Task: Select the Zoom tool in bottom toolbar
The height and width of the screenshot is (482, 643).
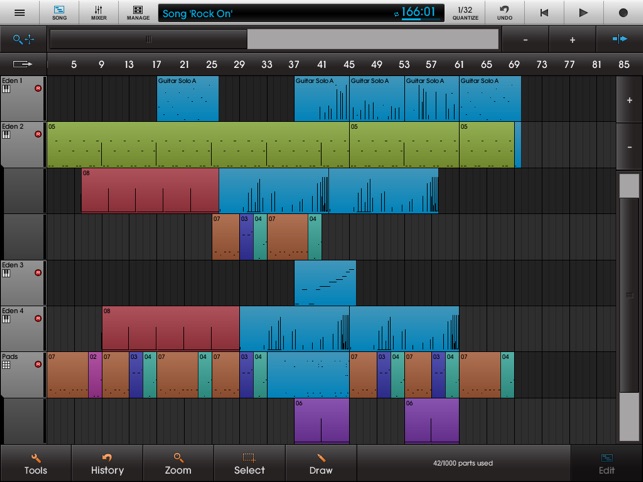Action: click(x=178, y=464)
